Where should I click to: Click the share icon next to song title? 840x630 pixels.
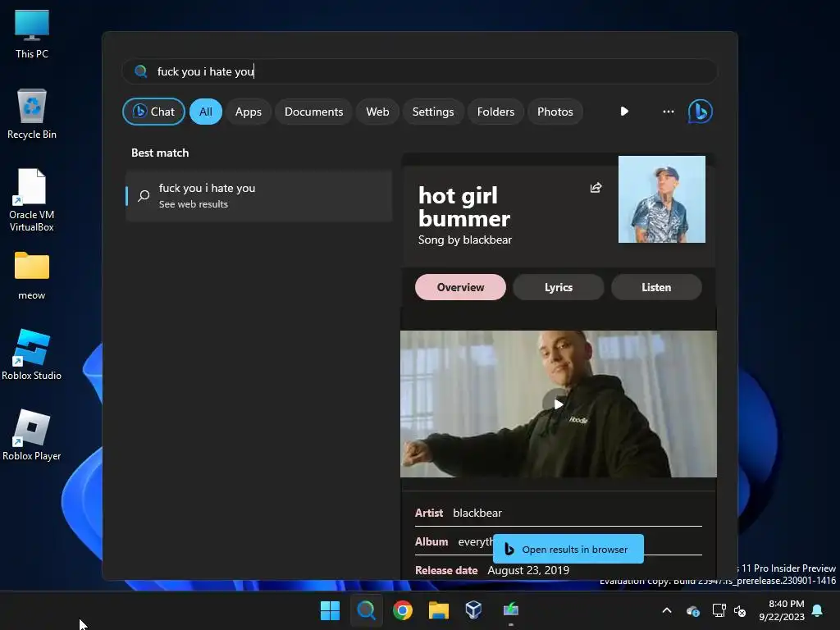(x=596, y=188)
